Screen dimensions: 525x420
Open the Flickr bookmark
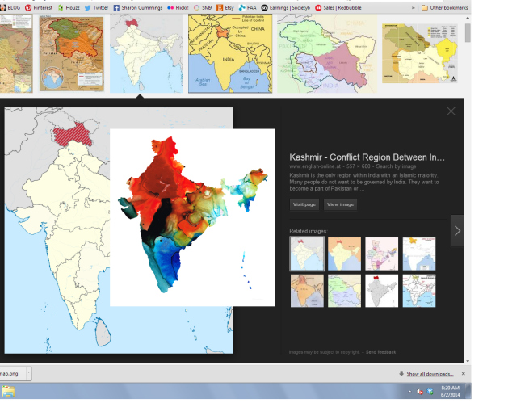pos(177,7)
